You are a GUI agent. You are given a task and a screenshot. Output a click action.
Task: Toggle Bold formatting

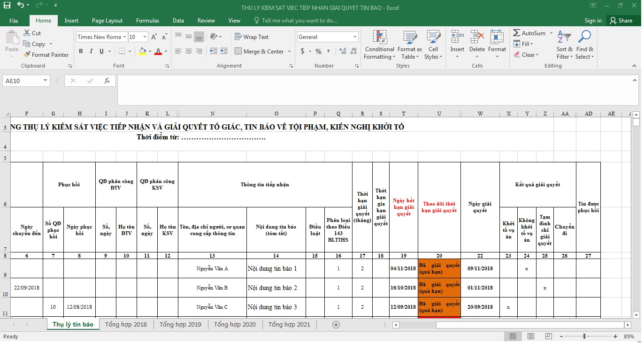(81, 51)
